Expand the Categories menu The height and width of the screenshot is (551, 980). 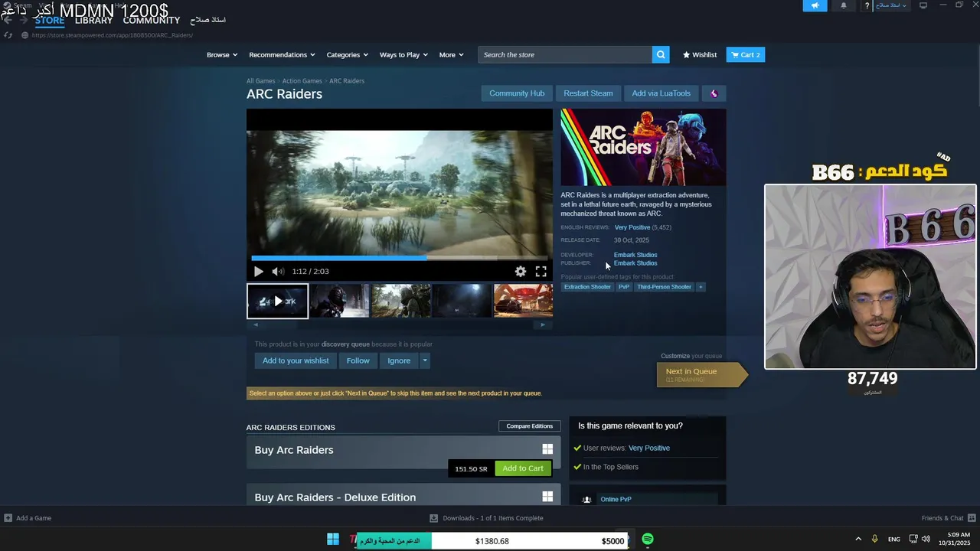tap(347, 54)
